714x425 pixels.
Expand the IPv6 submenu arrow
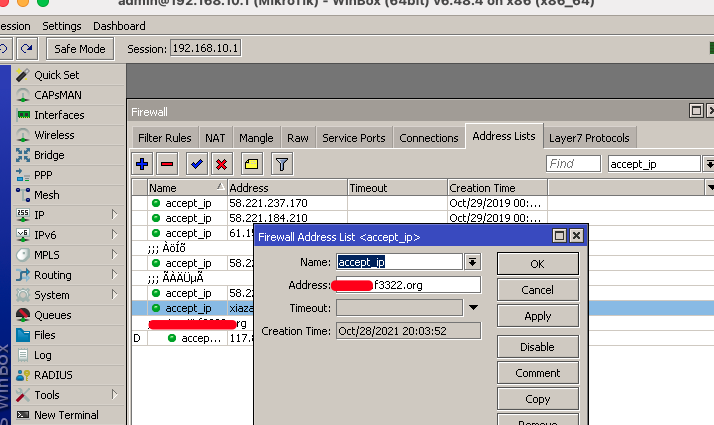115,235
